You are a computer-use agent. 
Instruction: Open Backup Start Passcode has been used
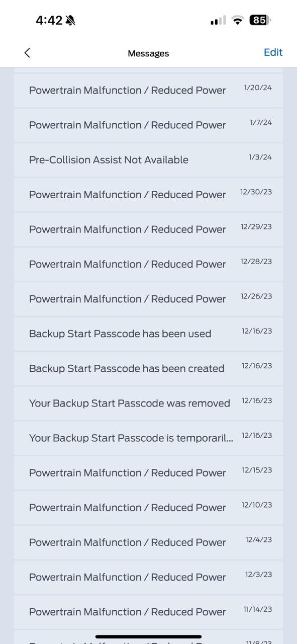(148, 334)
